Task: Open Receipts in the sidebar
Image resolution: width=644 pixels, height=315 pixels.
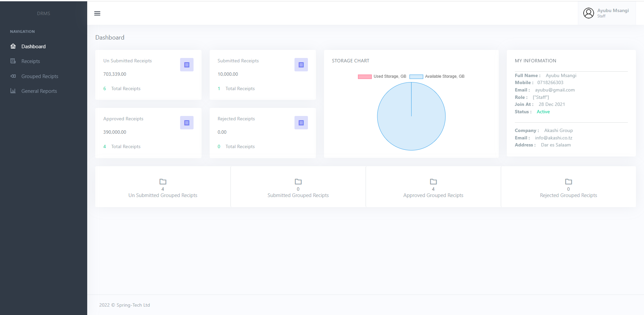Action: coord(31,61)
